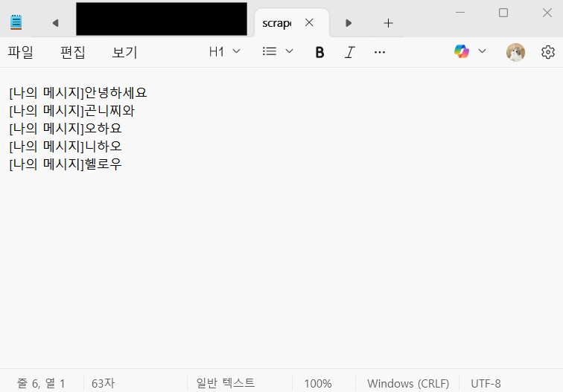Viewport: 563px width, 392px height.
Task: Close the scrape tab
Action: 310,22
